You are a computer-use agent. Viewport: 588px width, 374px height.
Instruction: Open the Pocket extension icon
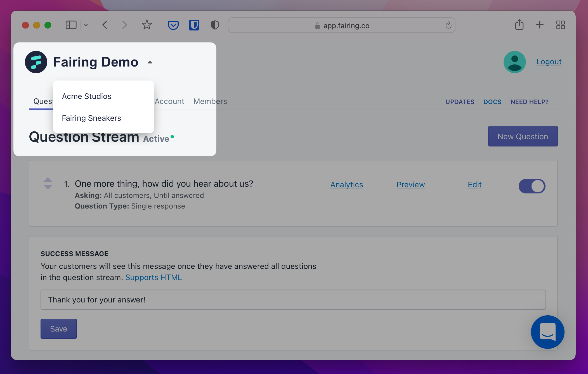pos(173,25)
